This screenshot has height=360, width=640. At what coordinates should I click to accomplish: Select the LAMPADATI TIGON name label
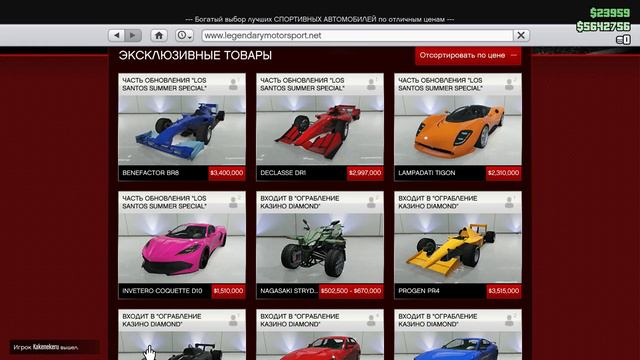point(427,173)
